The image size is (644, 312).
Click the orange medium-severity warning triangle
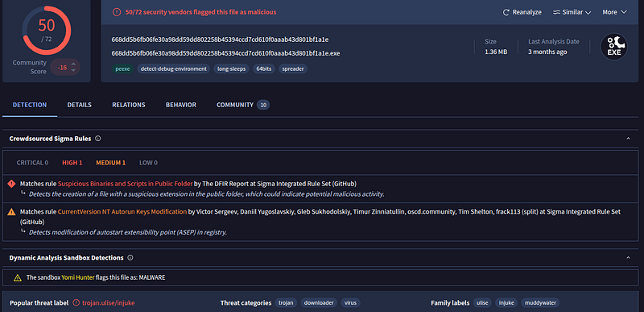click(x=11, y=212)
